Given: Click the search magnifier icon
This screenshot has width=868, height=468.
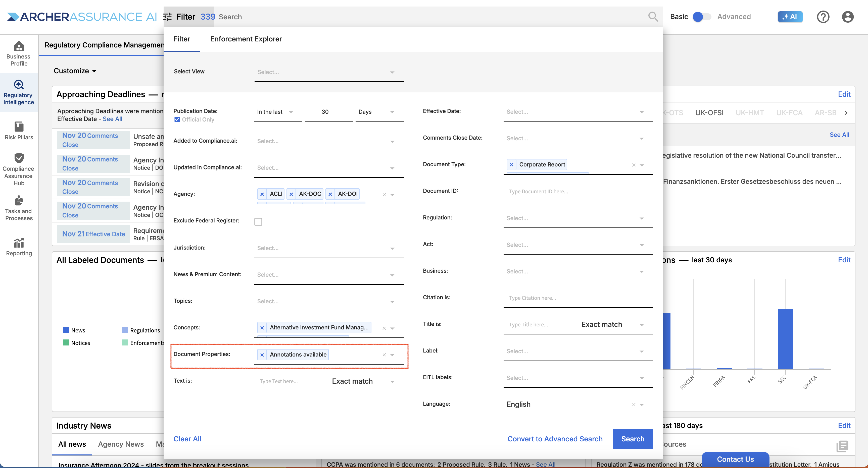Looking at the screenshot, I should [x=653, y=17].
